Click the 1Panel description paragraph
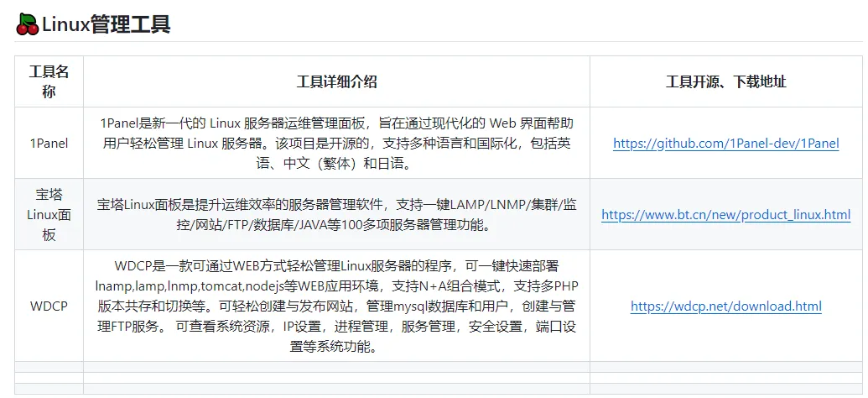This screenshot has width=868, height=398. (336, 144)
